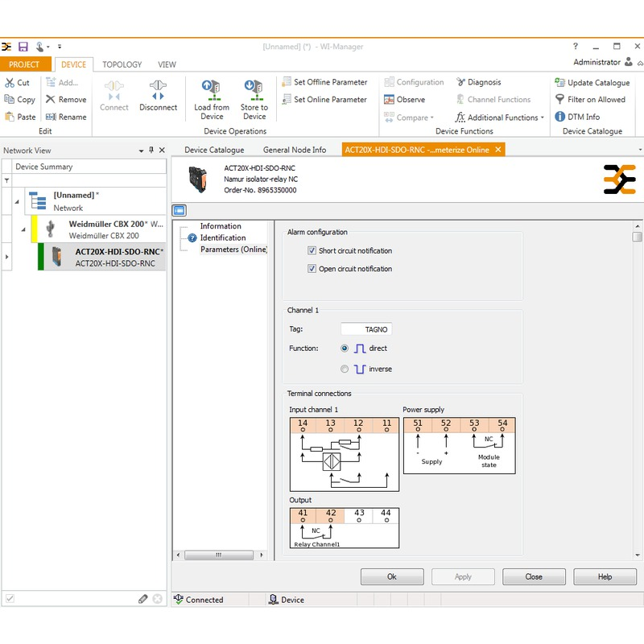Click the Close button in parameter dialog

pos(534,576)
